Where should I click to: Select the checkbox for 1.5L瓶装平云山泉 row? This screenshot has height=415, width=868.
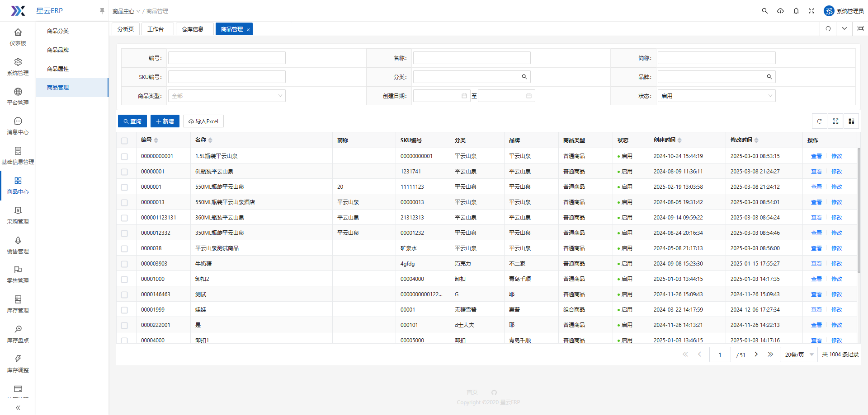[125, 157]
